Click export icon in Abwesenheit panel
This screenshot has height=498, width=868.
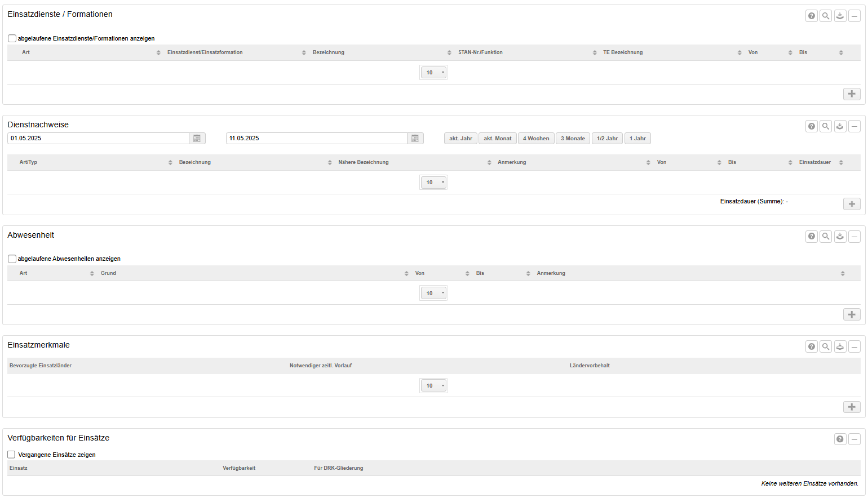[840, 237]
